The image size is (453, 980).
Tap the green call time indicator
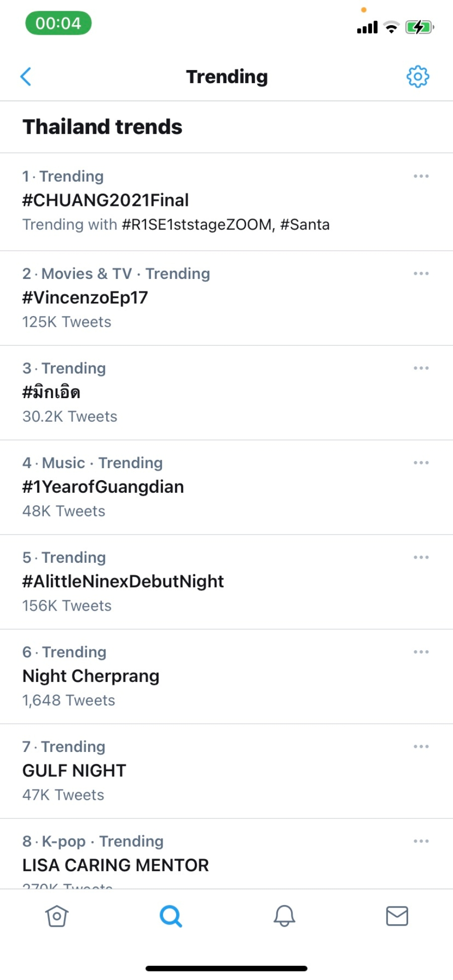pos(58,24)
